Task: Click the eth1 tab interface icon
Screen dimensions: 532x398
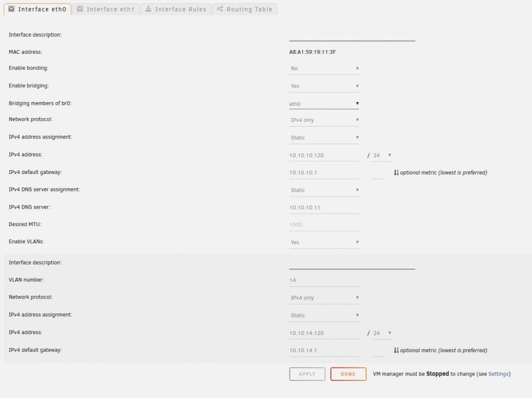Action: tap(80, 9)
